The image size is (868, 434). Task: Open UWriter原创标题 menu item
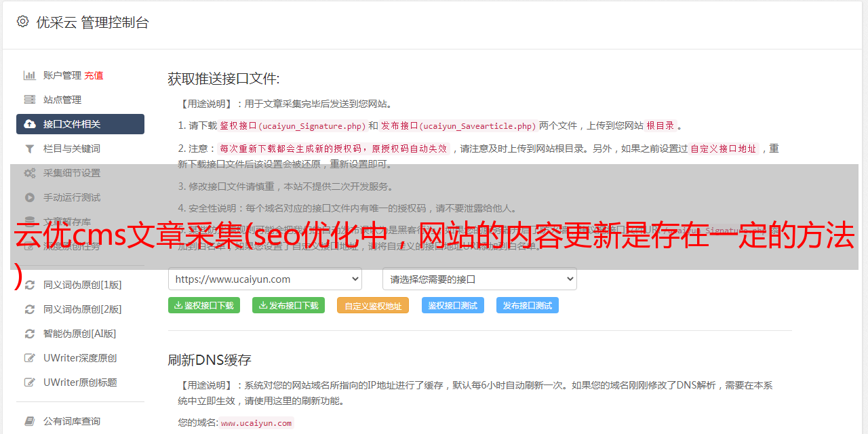pyautogui.click(x=80, y=382)
